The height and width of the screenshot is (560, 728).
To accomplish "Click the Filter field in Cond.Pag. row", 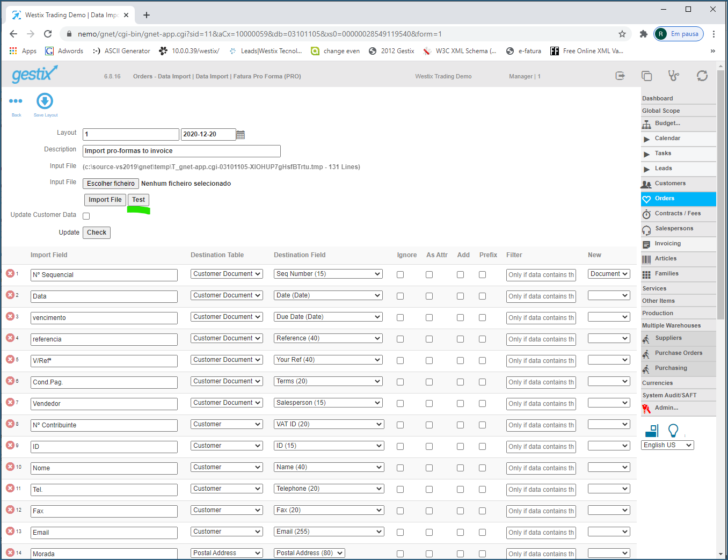I will [x=541, y=382].
